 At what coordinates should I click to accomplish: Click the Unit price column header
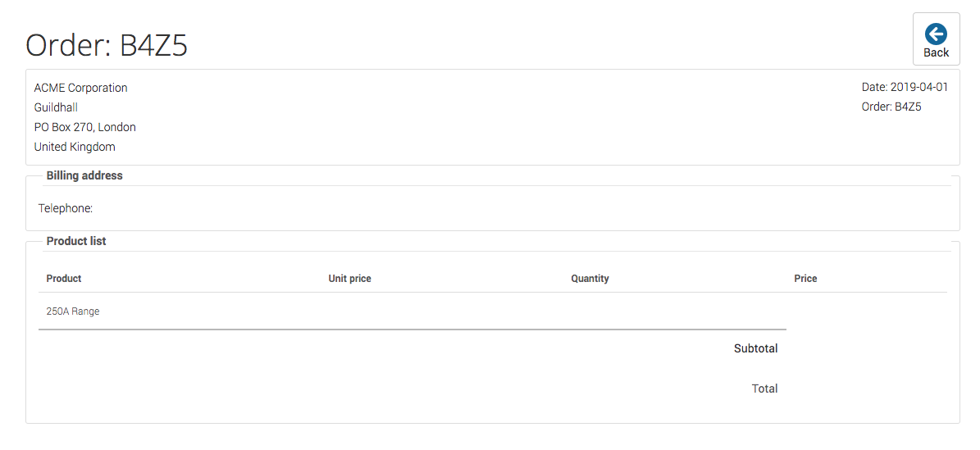(349, 279)
